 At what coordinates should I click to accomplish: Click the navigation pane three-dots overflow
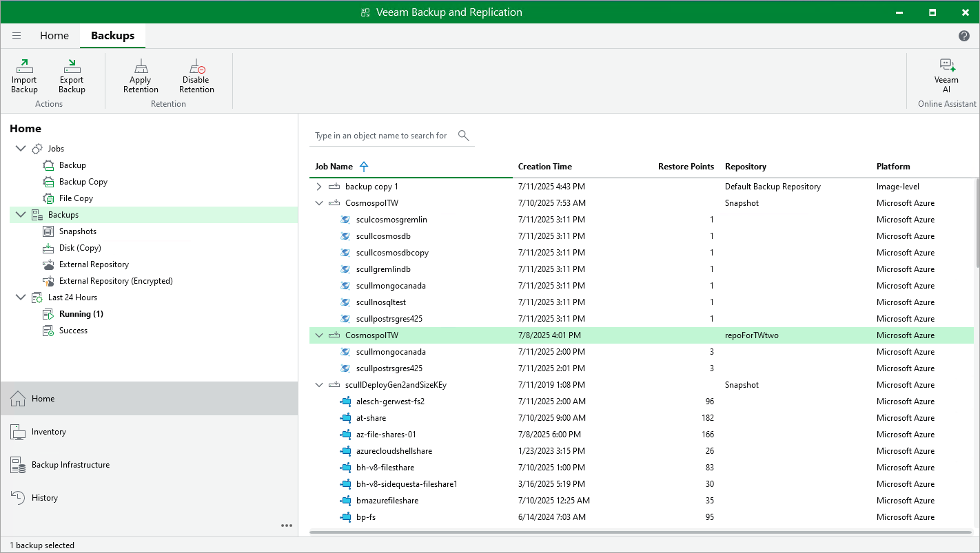[287, 525]
